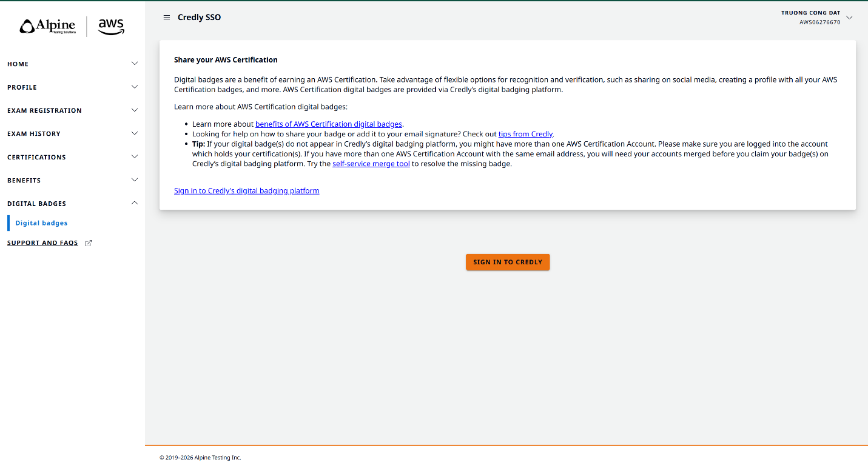868x468 pixels.
Task: Expand the Exam History chevron
Action: (x=135, y=133)
